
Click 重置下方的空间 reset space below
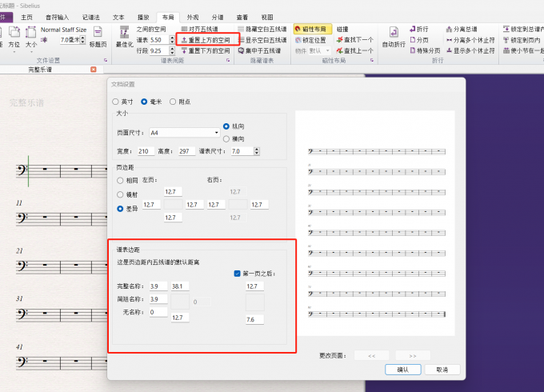pos(206,50)
